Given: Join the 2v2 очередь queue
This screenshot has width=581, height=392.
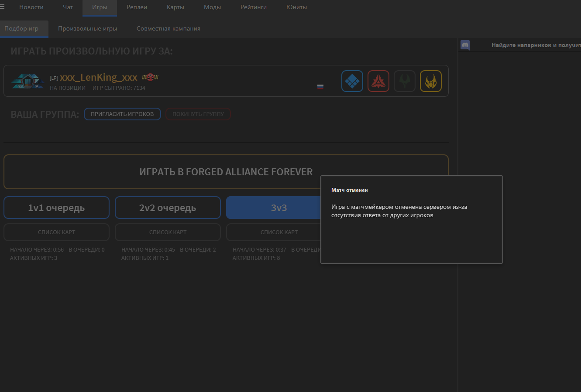Looking at the screenshot, I should click(x=168, y=208).
